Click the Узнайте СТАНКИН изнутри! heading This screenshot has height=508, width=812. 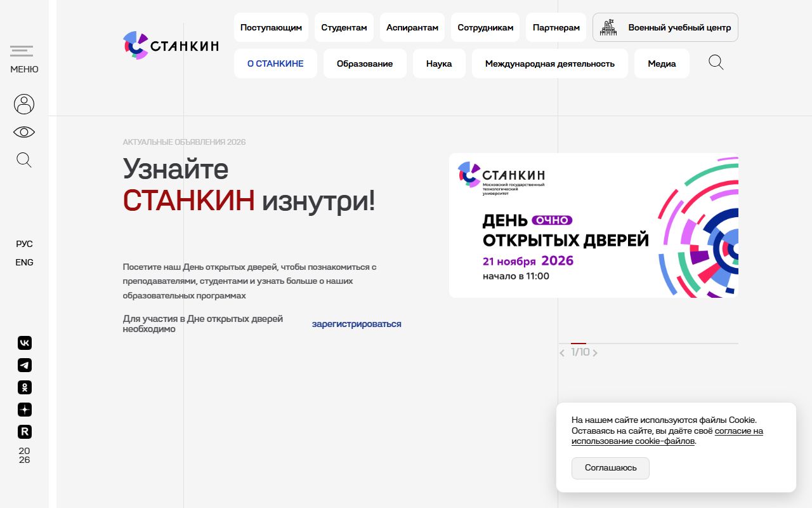[x=249, y=185]
